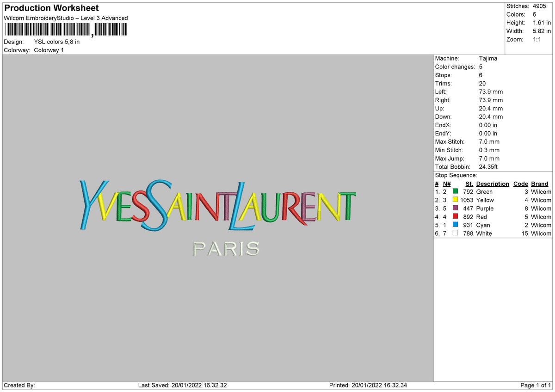Select the Cyan thread color chip
555x392 pixels.
pyautogui.click(x=456, y=225)
